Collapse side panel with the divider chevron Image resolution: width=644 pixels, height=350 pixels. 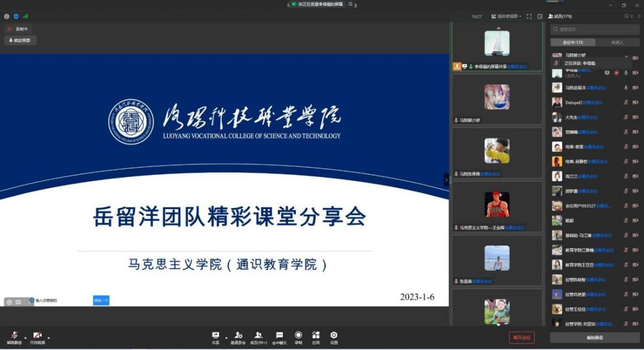[447, 180]
